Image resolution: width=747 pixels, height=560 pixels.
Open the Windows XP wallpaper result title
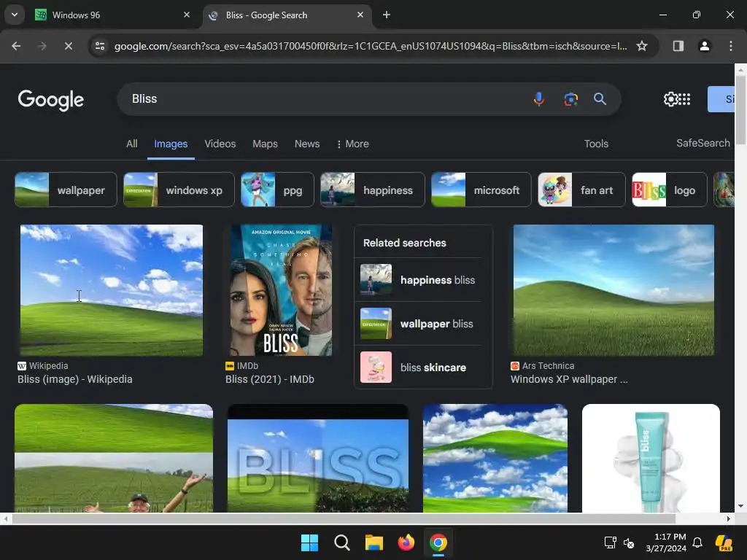(x=569, y=379)
